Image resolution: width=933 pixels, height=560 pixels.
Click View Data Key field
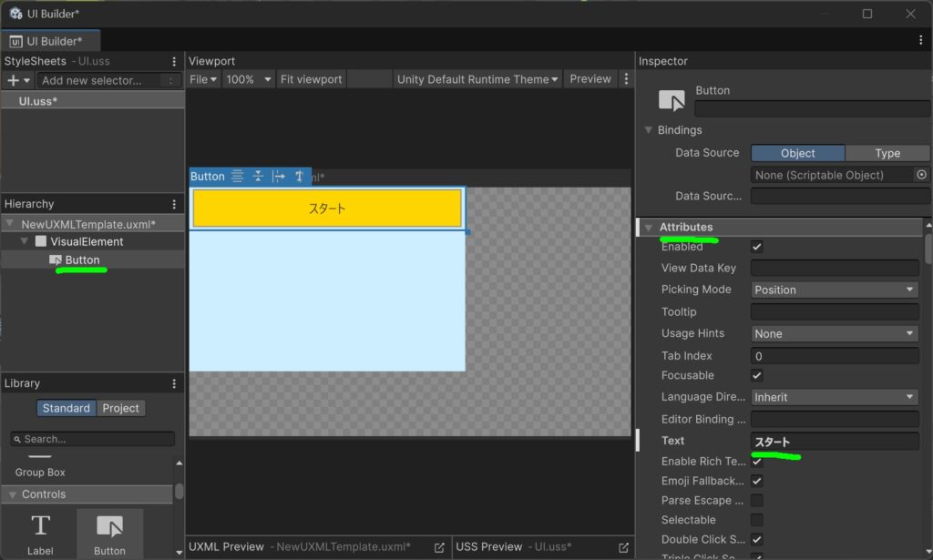(835, 268)
